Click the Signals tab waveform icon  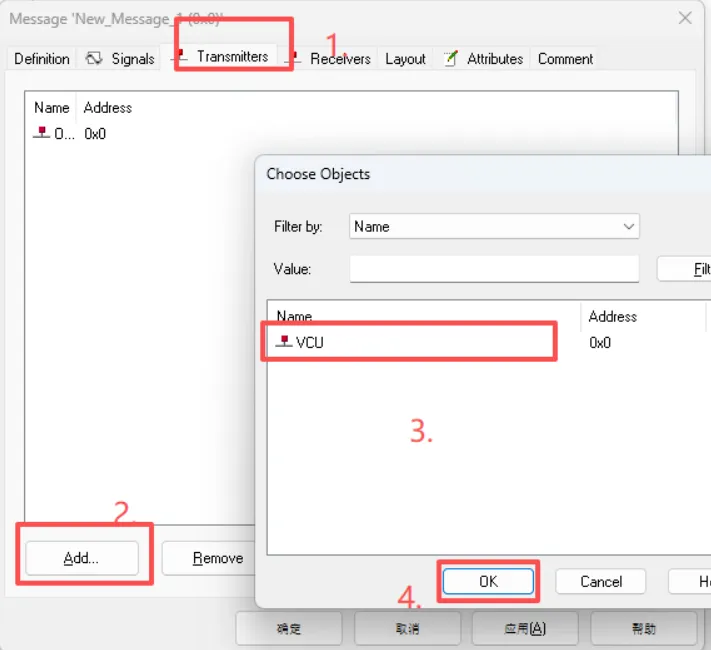(94, 59)
